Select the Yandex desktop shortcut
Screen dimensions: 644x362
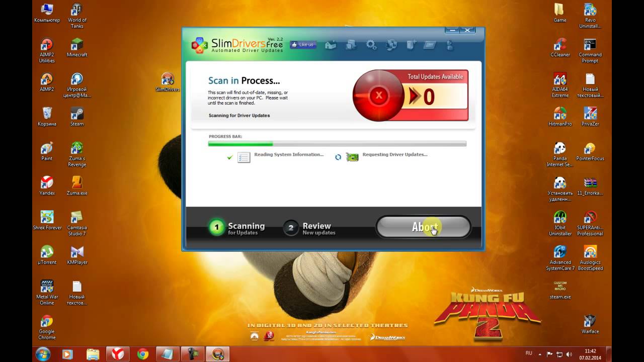click(47, 186)
